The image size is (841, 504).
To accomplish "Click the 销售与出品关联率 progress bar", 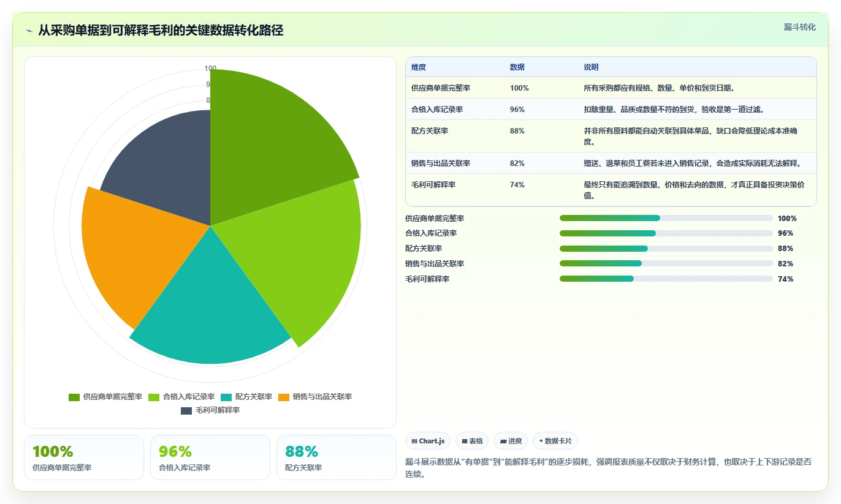I will [666, 263].
